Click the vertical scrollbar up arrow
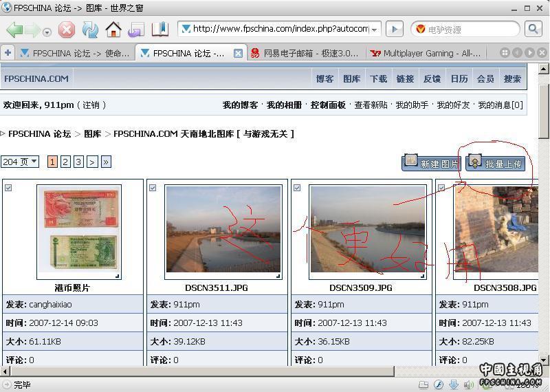 tap(544, 69)
